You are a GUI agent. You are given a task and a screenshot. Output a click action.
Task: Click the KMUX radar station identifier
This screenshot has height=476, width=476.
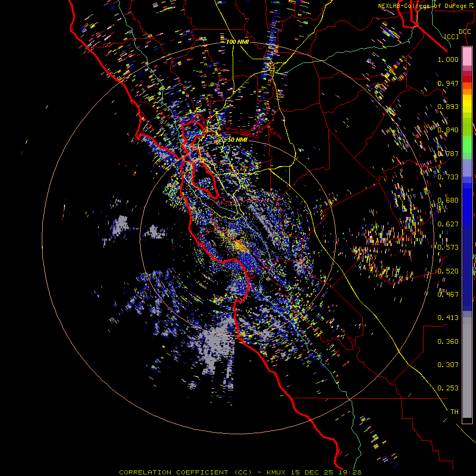point(277,472)
